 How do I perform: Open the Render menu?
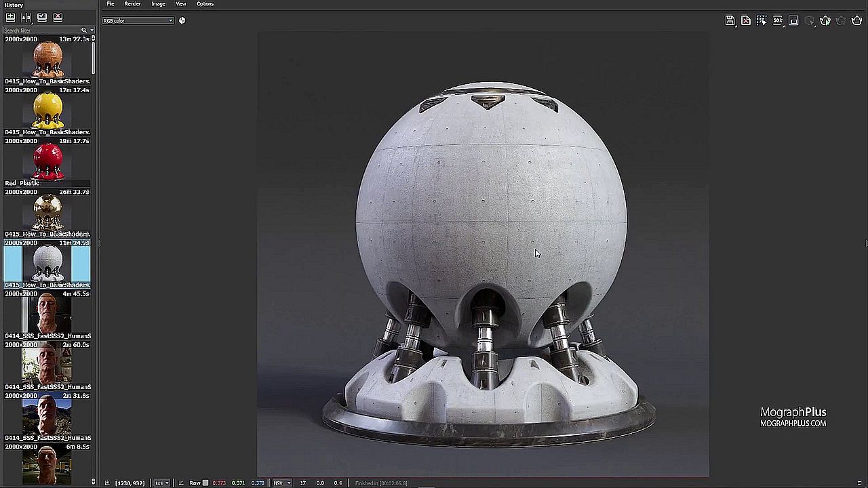tap(132, 4)
